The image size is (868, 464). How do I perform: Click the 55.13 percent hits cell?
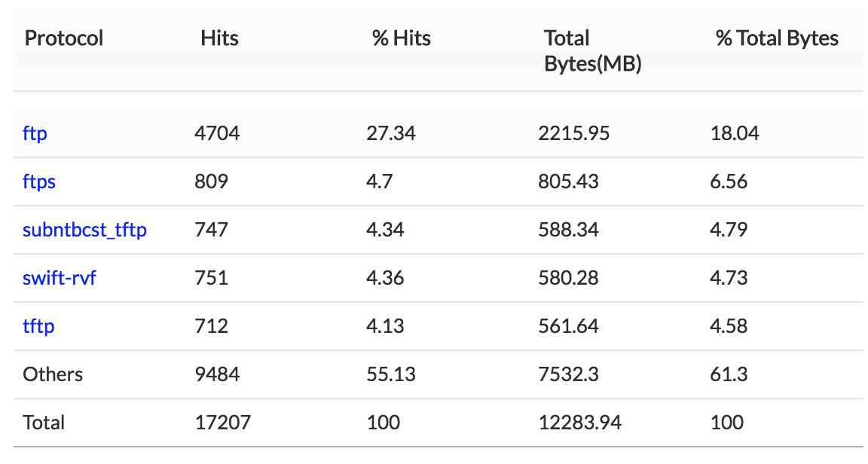[391, 374]
